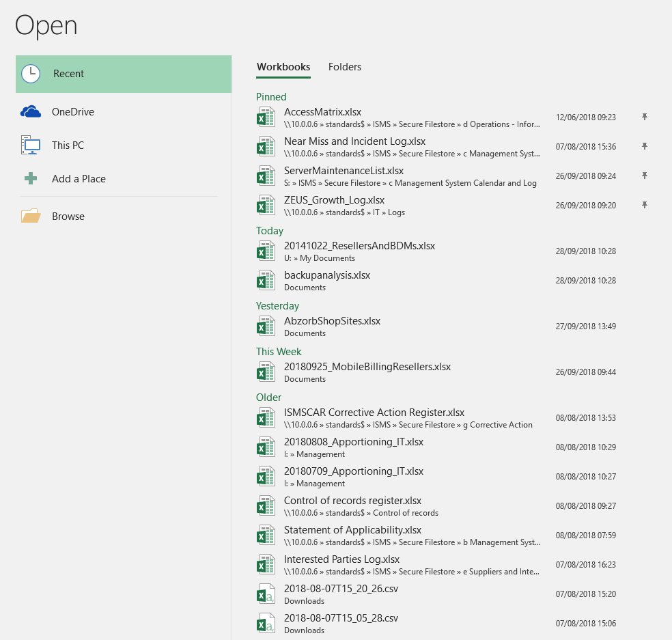The width and height of the screenshot is (672, 640).
Task: Open 20141022_ResellersAndBDMs.xlsx
Action: click(359, 246)
